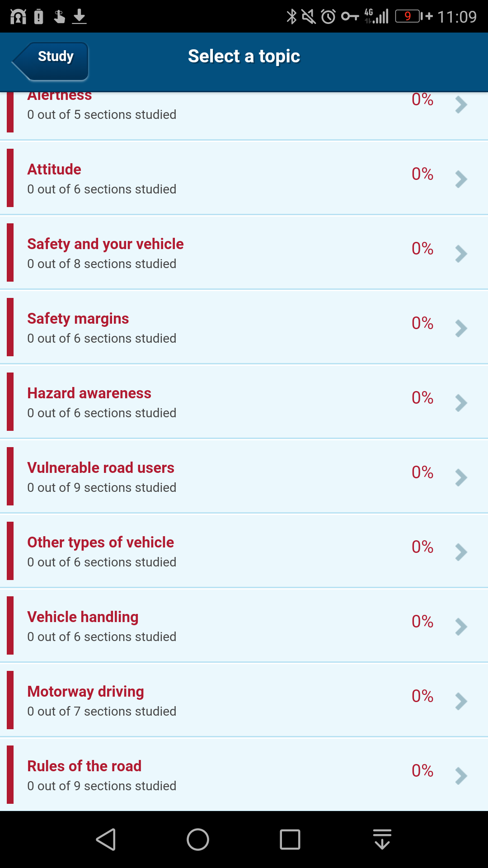Tap the red progress bar beside Hazard awareness
The width and height of the screenshot is (488, 868).
click(x=10, y=401)
